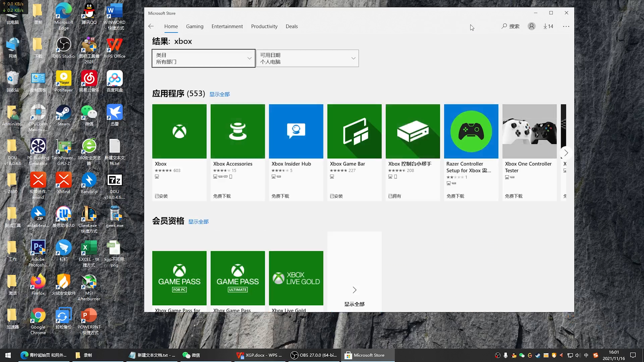Viewport: 644px width, 362px height.
Task: Select the Steam desktop icon
Action: point(64,115)
